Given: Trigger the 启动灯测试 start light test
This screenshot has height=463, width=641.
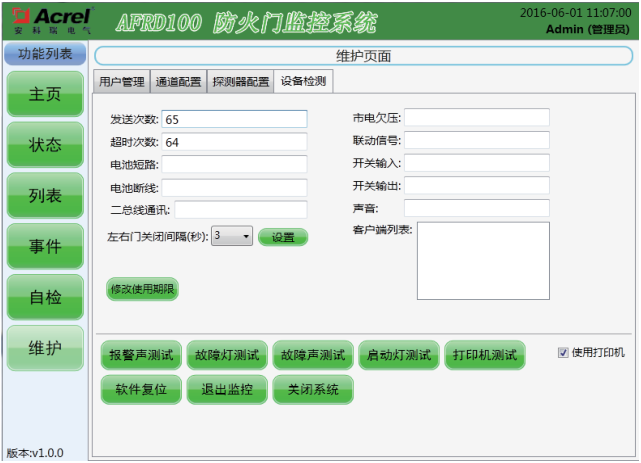Looking at the screenshot, I should (399, 355).
